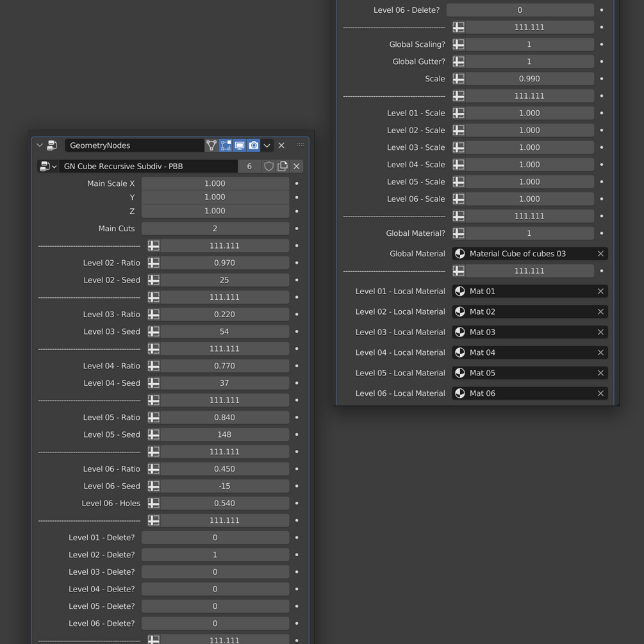Toggle attribute input for Level 06 - Holes
The height and width of the screenshot is (644, 644).
[153, 503]
